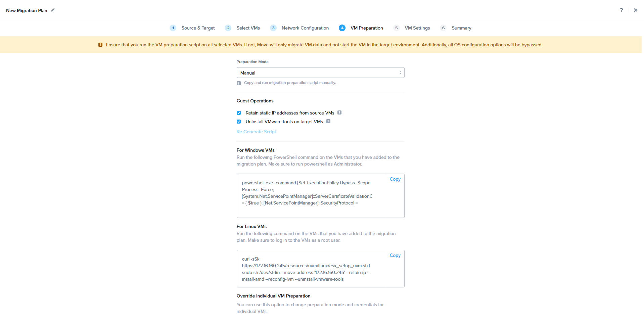Click the orange warning icon in banner
Screen dimensions: 644x320
click(100, 45)
